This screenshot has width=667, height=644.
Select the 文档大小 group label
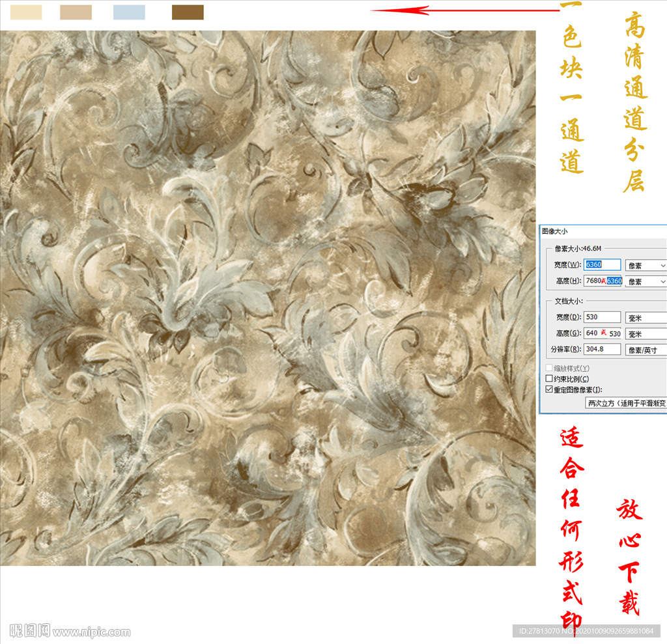click(x=569, y=301)
